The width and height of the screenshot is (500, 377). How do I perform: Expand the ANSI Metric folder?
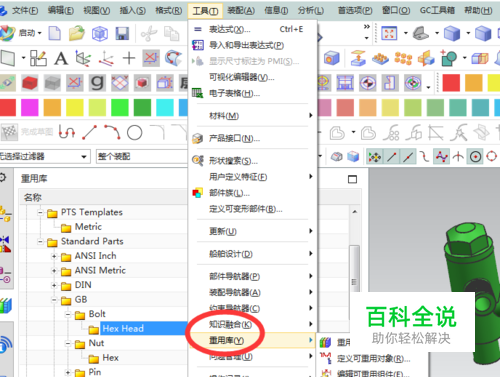point(54,270)
